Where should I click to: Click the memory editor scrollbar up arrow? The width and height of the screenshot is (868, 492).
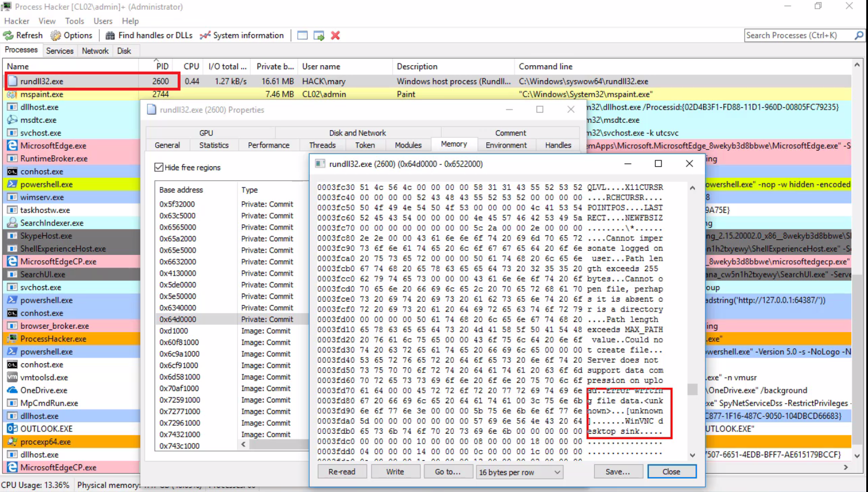pos(693,187)
